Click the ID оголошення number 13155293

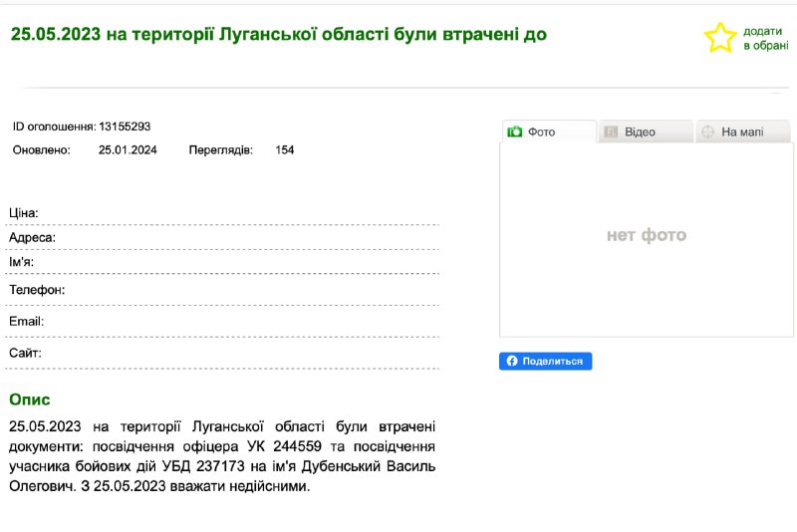(x=125, y=127)
